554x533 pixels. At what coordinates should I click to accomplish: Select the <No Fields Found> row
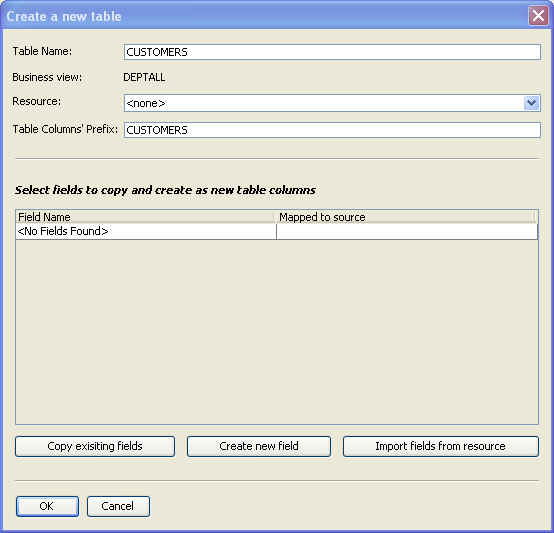pyautogui.click(x=146, y=231)
